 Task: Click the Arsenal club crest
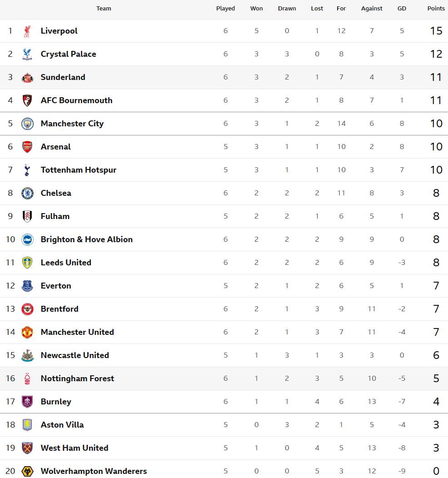coord(27,147)
